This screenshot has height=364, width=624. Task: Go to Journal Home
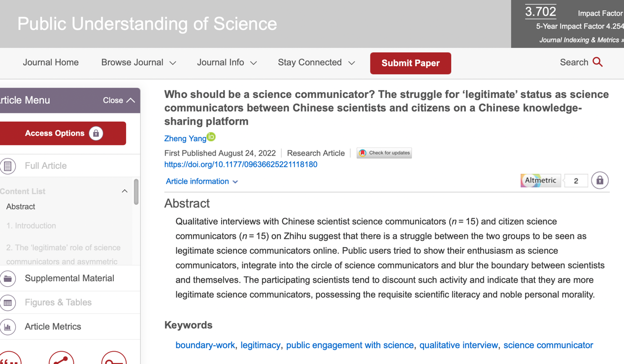point(51,63)
